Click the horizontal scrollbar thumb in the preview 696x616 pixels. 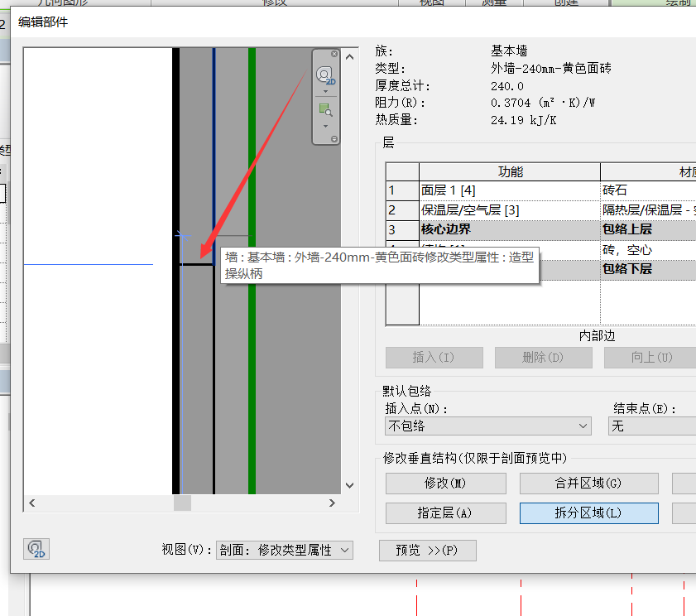182,503
